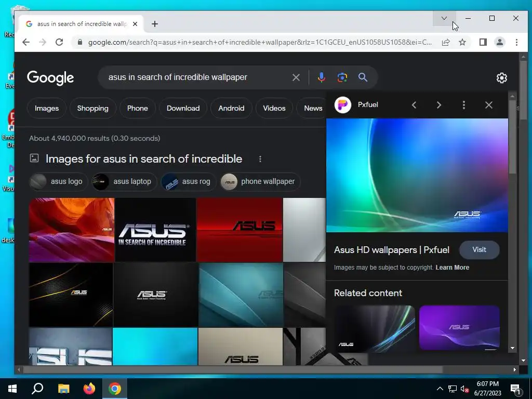Select the Images filter chip
Image resolution: width=532 pixels, height=399 pixels.
(46, 108)
